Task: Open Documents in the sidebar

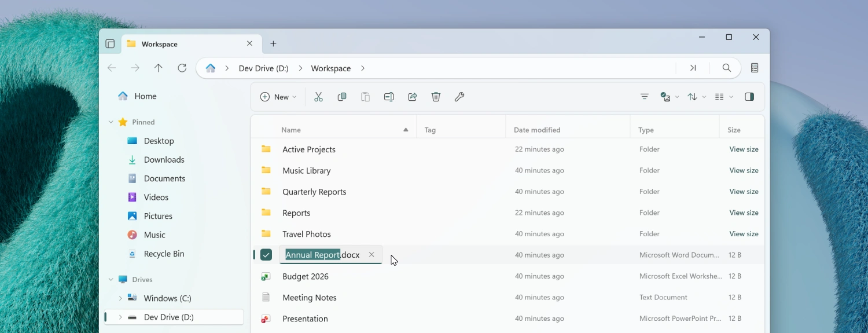Action: (x=174, y=178)
